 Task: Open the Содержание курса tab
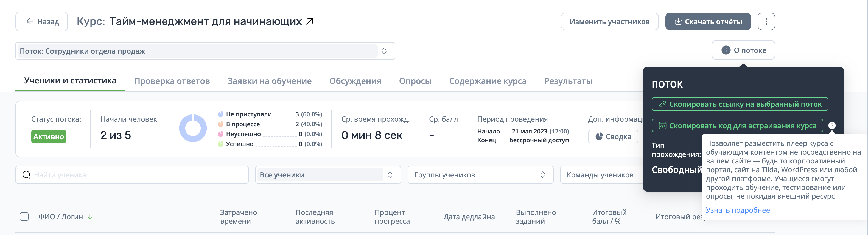coord(487,81)
